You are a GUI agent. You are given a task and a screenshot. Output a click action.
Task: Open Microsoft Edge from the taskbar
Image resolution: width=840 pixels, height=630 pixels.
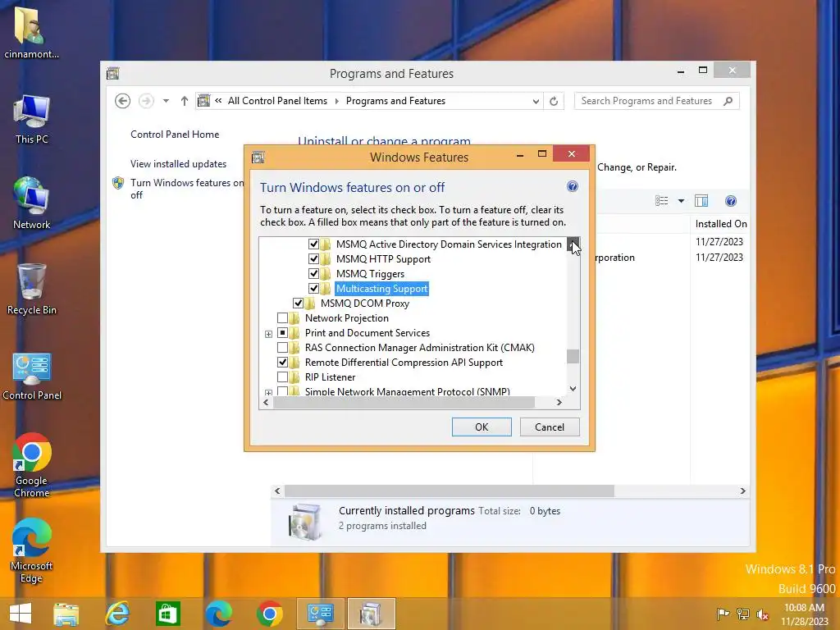(218, 614)
